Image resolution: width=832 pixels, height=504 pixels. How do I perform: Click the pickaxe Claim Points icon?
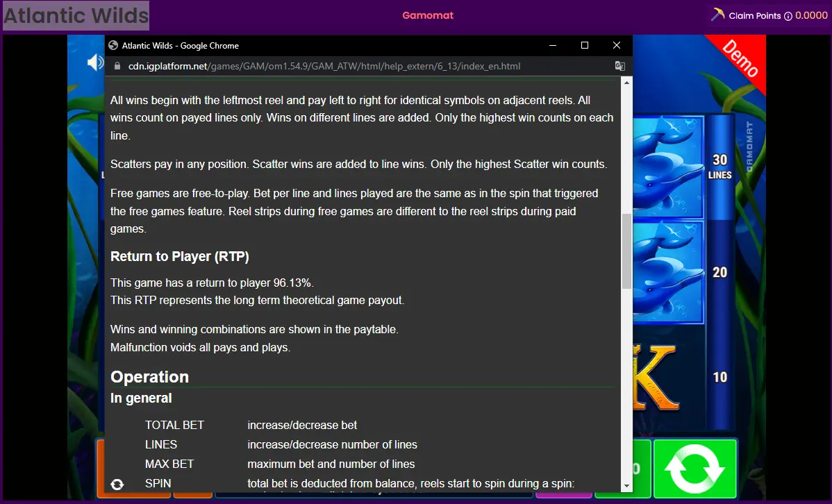[x=718, y=15]
